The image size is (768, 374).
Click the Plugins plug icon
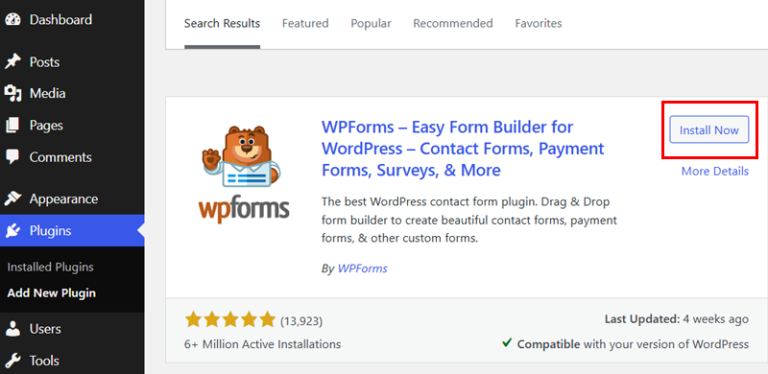coord(13,231)
